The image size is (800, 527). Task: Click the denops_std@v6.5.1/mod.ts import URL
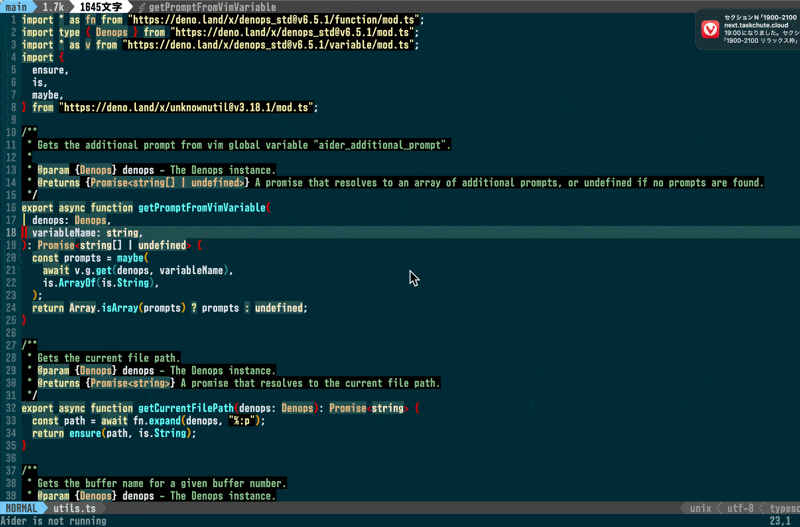294,32
